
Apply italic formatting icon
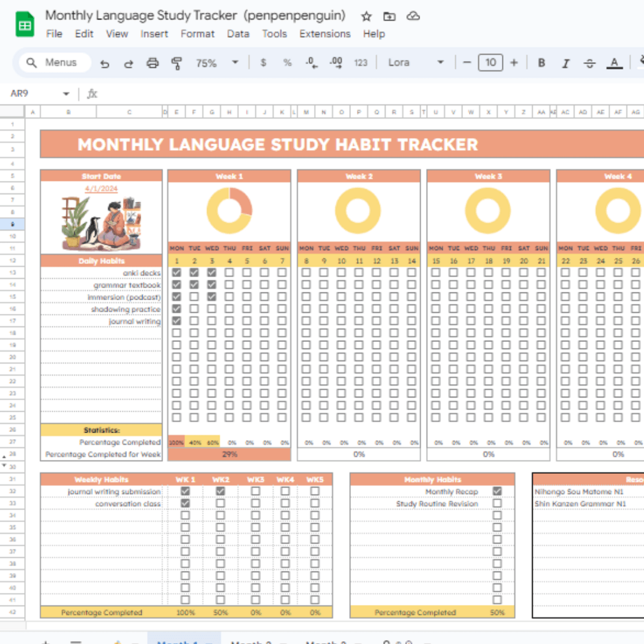[x=565, y=63]
